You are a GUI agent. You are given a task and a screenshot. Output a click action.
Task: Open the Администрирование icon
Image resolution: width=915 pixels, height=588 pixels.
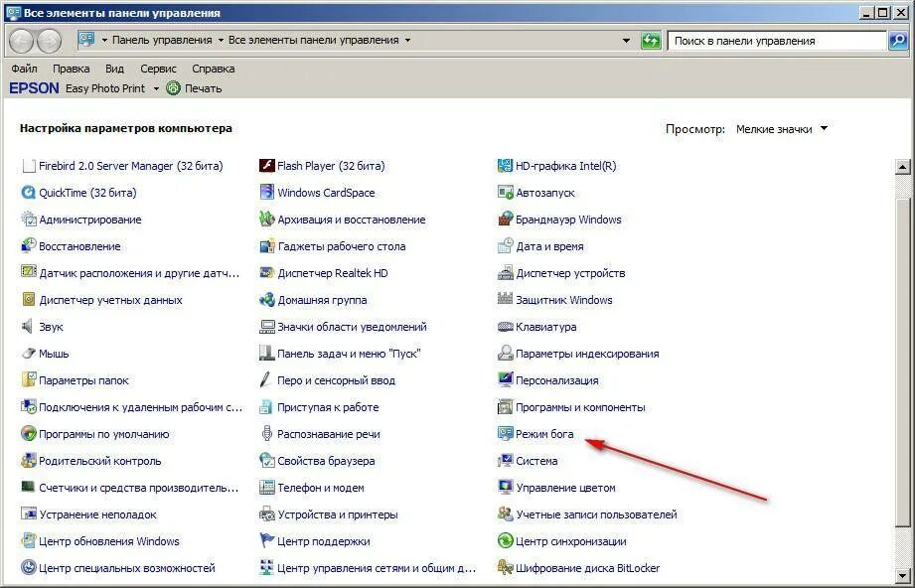(28, 220)
